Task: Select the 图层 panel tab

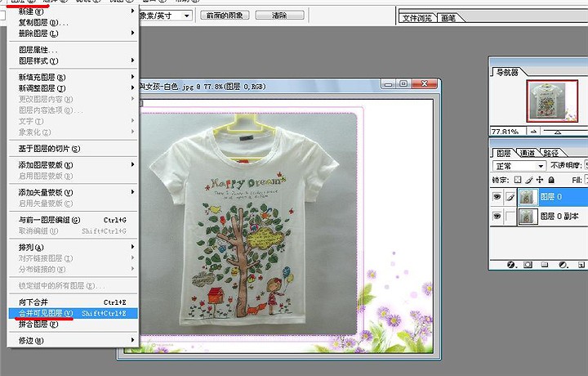Action: click(504, 153)
